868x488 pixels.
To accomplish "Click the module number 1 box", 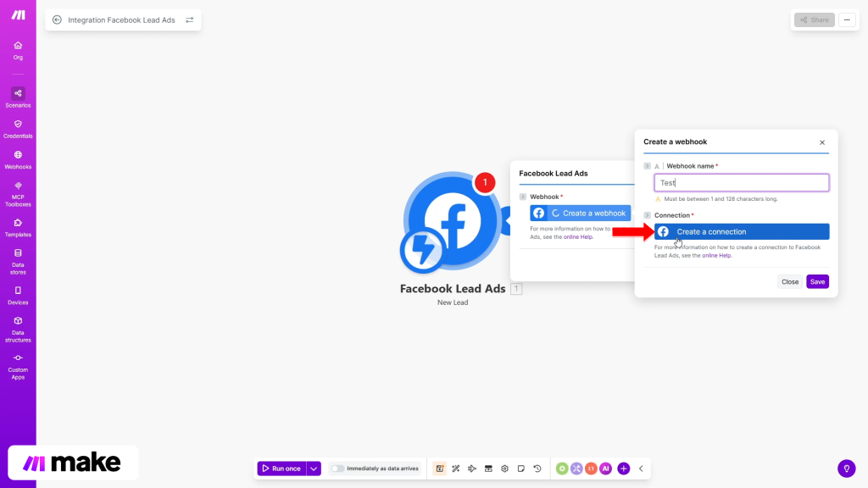I will click(516, 288).
